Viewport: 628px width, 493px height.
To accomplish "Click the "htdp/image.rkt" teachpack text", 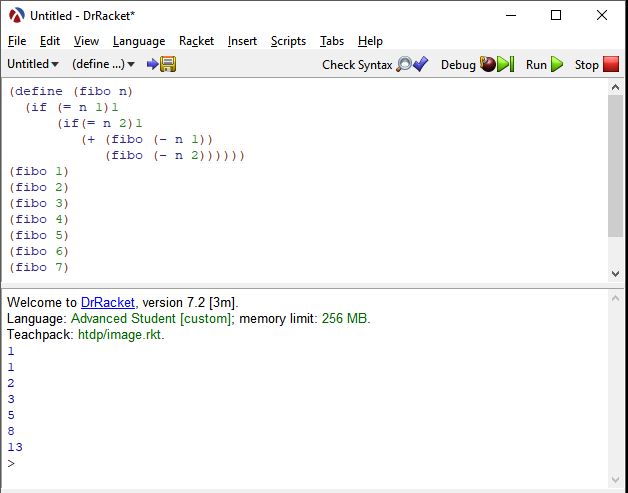I will click(x=119, y=335).
